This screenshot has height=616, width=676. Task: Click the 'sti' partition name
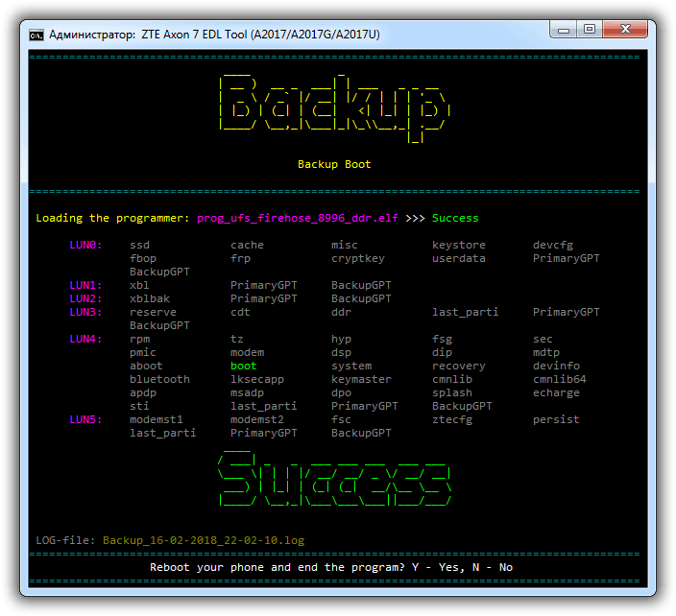pos(139,406)
